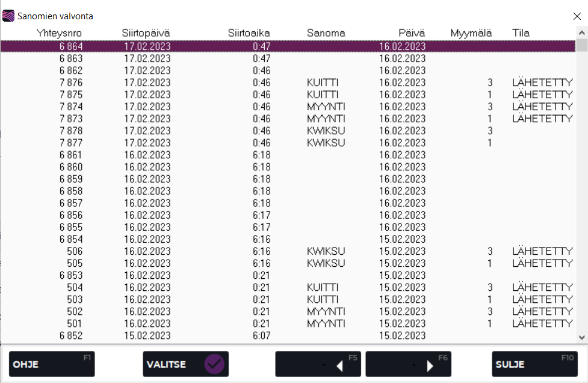Click the vertical scrollbar thumb
The height and width of the screenshot is (383, 588).
[x=582, y=45]
